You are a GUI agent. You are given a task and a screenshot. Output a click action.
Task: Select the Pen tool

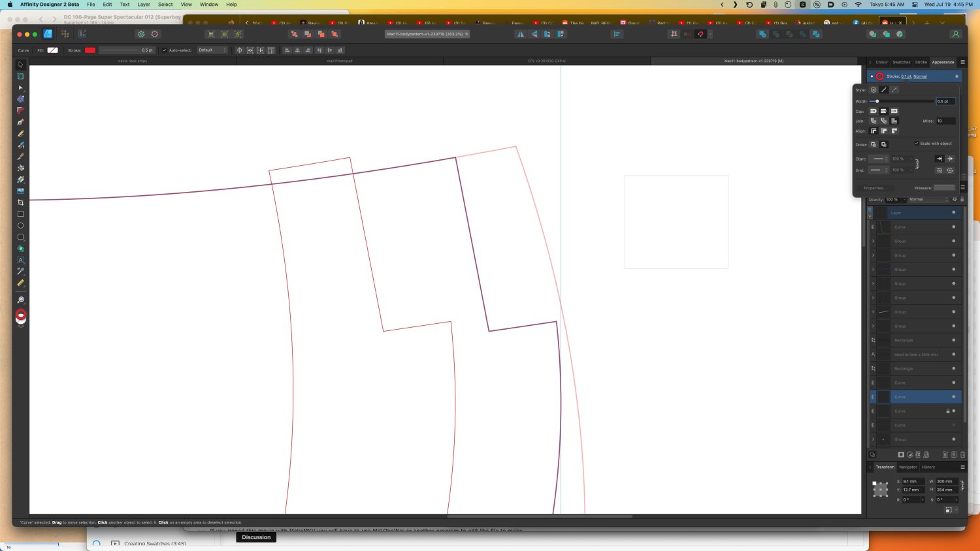point(20,122)
